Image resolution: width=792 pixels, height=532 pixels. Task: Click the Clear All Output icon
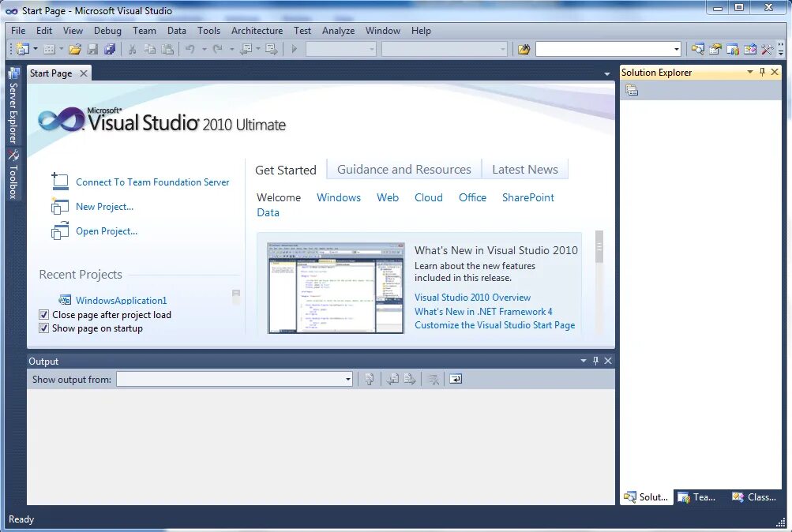[433, 379]
